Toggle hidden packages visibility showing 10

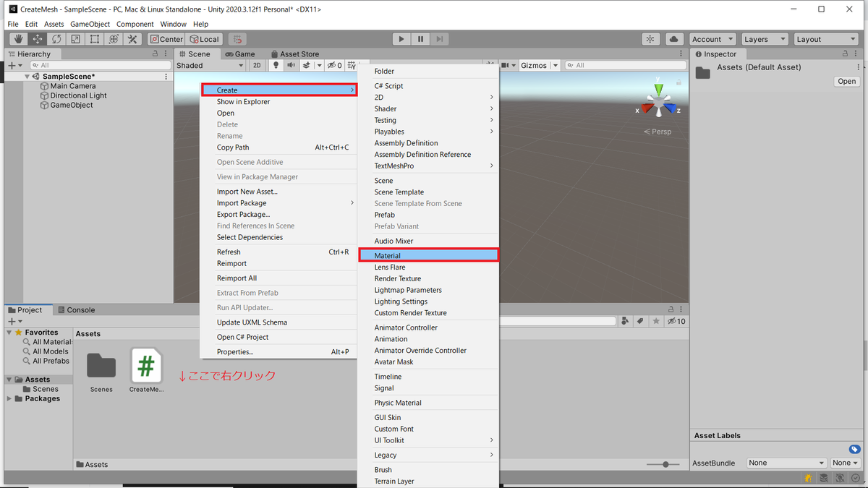pyautogui.click(x=676, y=321)
